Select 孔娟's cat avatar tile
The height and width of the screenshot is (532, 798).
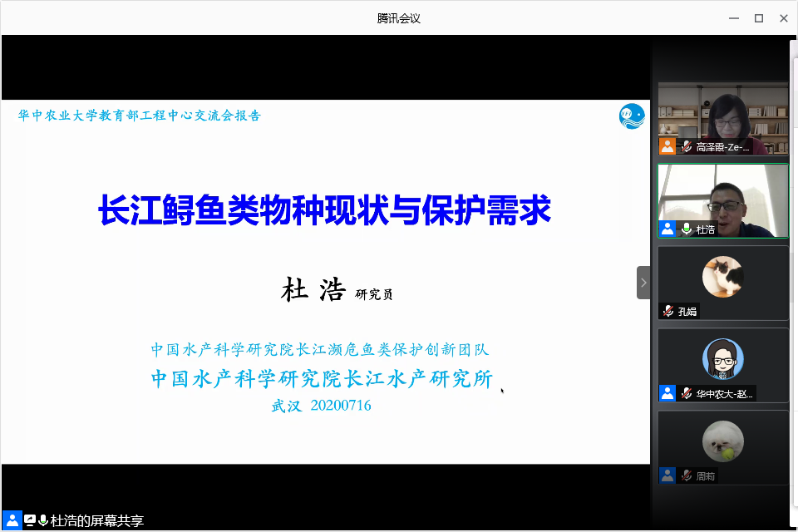click(x=722, y=278)
